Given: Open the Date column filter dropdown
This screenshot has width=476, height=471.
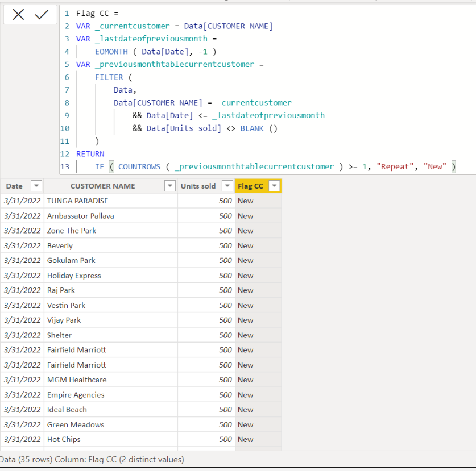Looking at the screenshot, I should click(36, 186).
